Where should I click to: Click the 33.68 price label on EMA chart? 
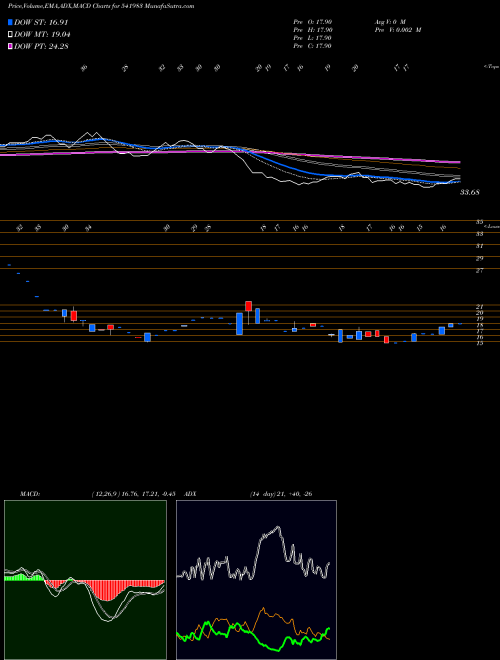tap(470, 192)
